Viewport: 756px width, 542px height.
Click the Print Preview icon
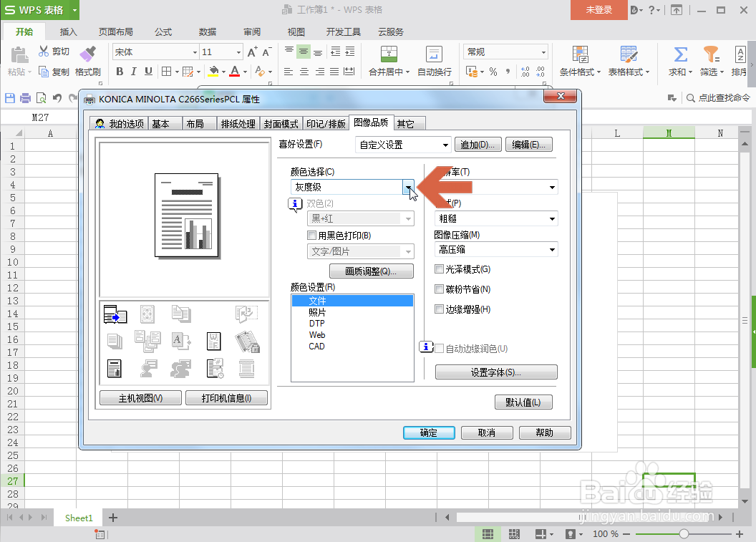tap(41, 98)
